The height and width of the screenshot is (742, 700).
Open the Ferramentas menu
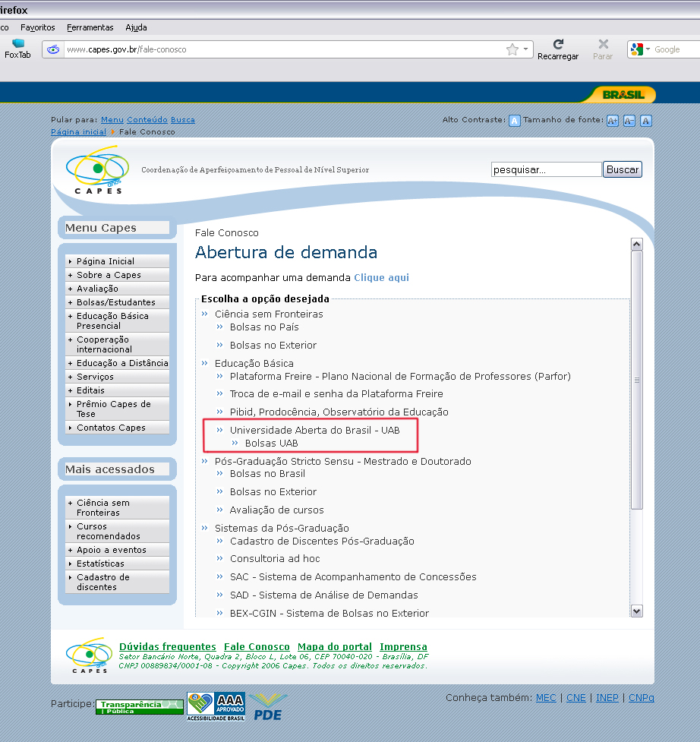90,27
